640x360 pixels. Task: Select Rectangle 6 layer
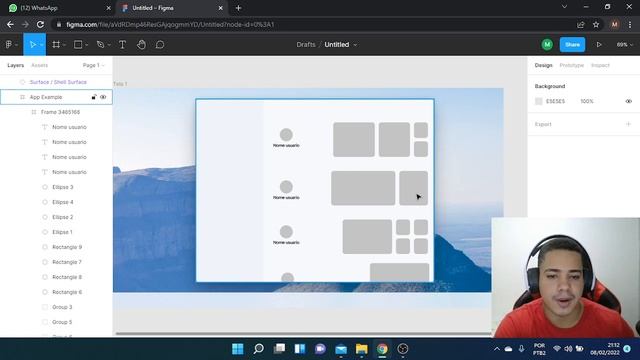pyautogui.click(x=67, y=292)
